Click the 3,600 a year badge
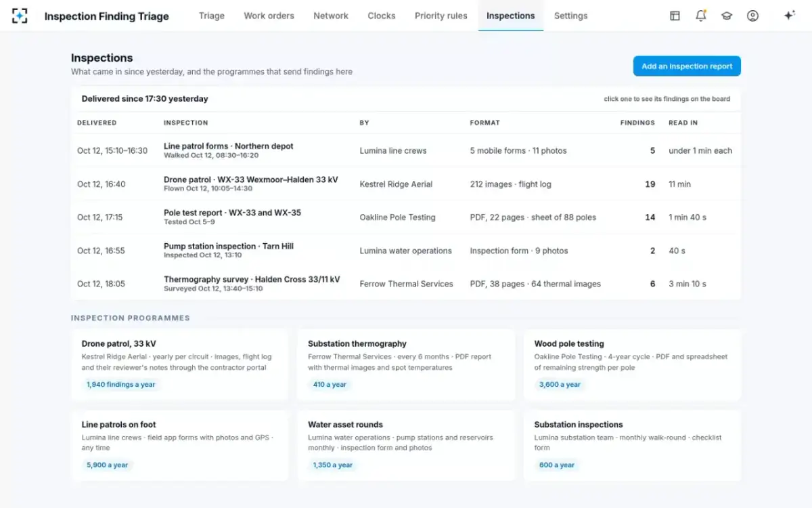 (560, 384)
